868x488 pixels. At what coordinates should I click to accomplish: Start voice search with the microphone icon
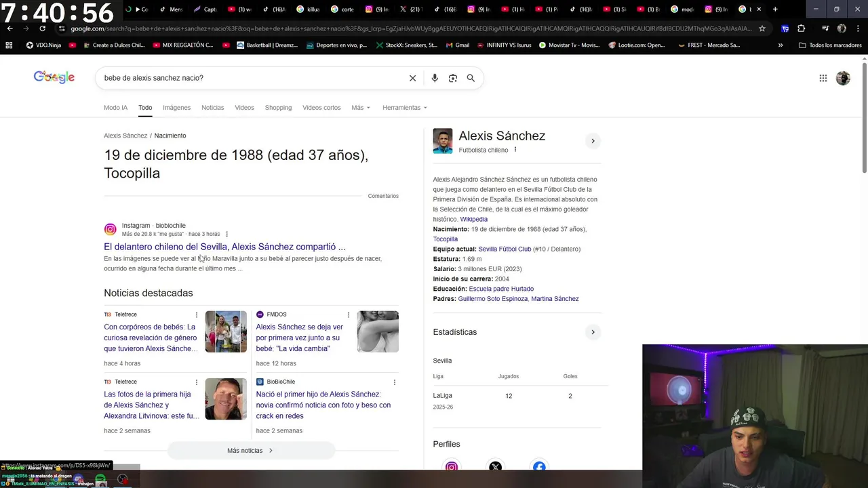[x=435, y=78]
